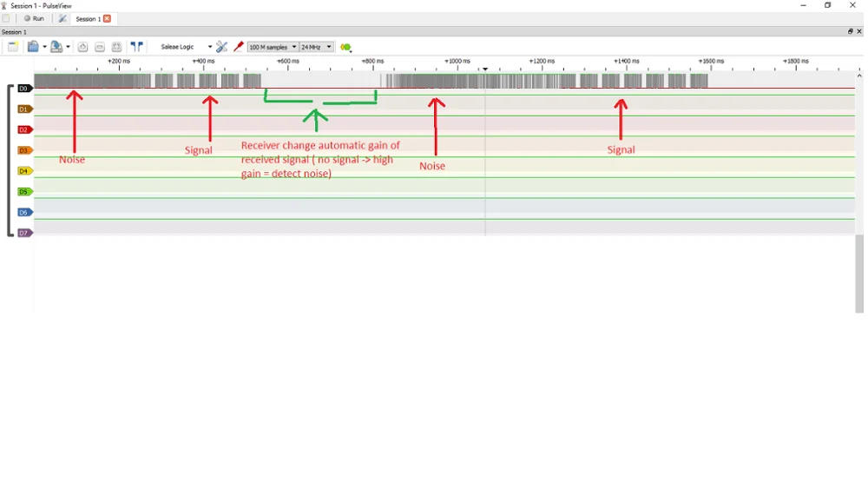Click the +1400 ms ruler label
This screenshot has height=489, width=868.
(x=627, y=61)
